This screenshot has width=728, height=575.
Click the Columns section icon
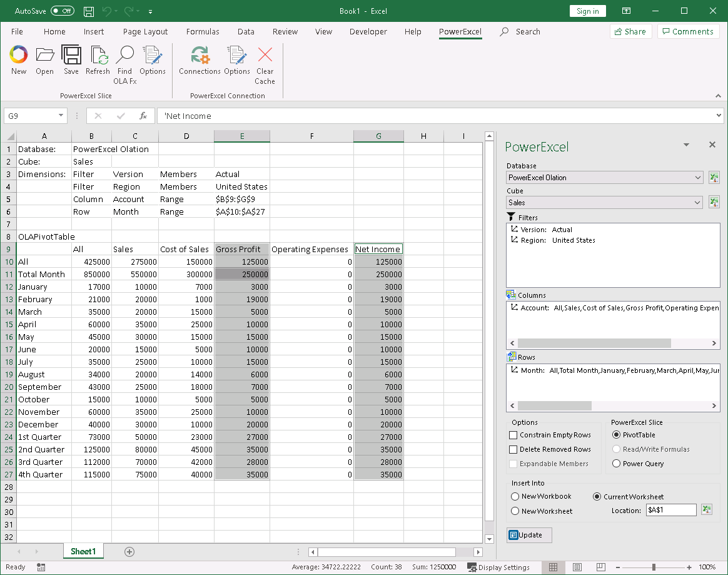pos(511,295)
